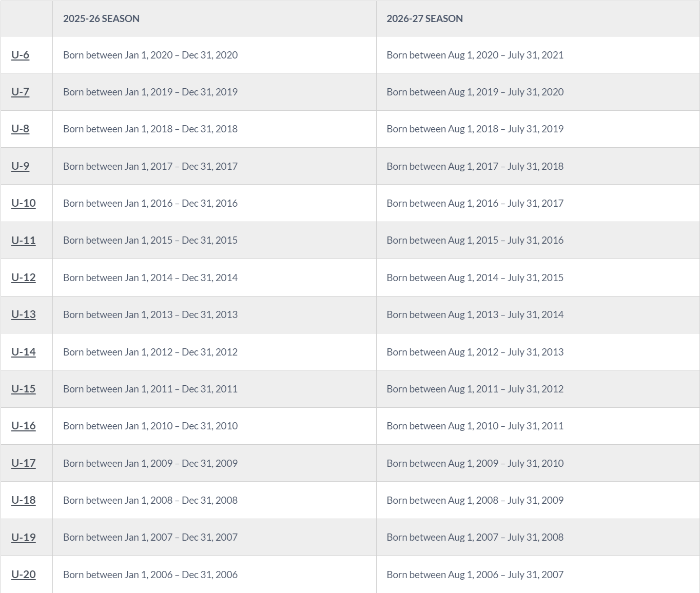
Task: Open the U-18 age group link
Action: click(24, 500)
